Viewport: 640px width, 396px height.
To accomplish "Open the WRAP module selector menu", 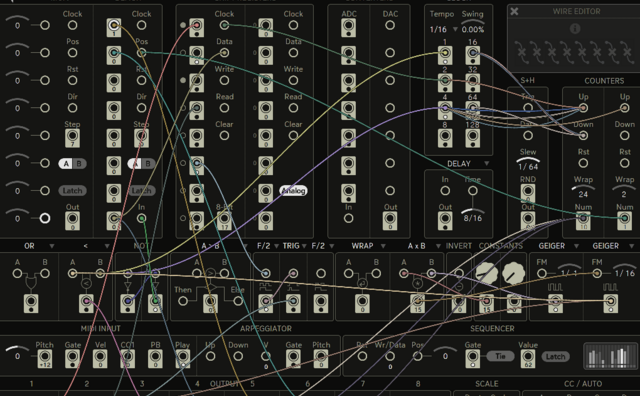I will [383, 246].
